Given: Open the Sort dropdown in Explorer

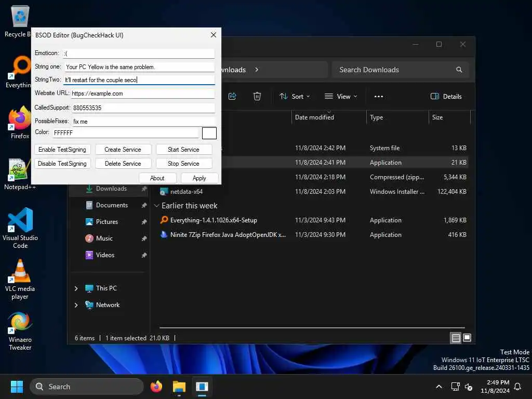Looking at the screenshot, I should 294,96.
